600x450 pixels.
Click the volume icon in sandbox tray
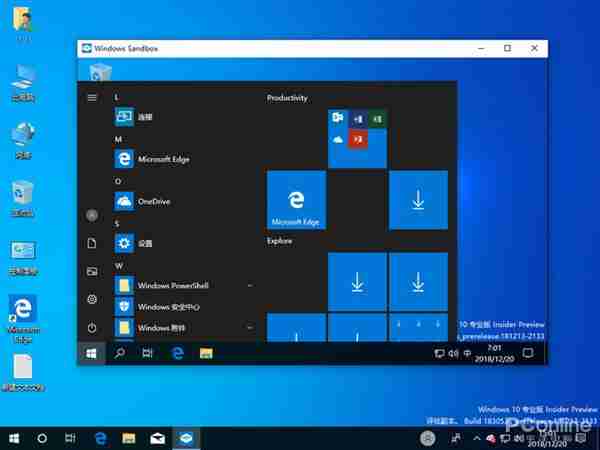[453, 354]
